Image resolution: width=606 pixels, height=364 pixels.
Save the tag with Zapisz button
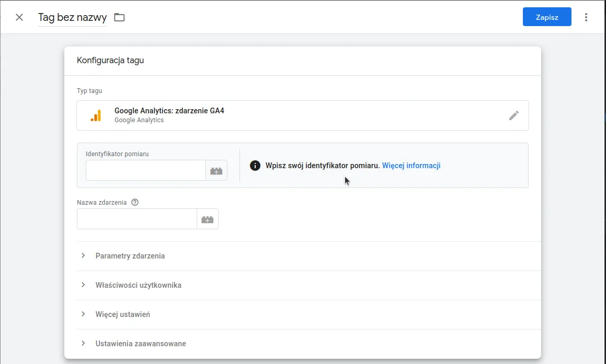[x=547, y=17]
